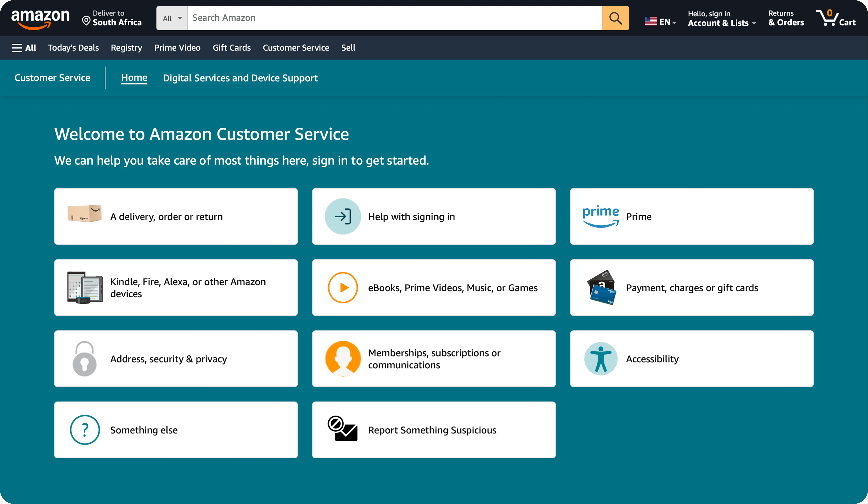The height and width of the screenshot is (504, 868).
Task: Click the orange person silhouette icon
Action: click(343, 359)
